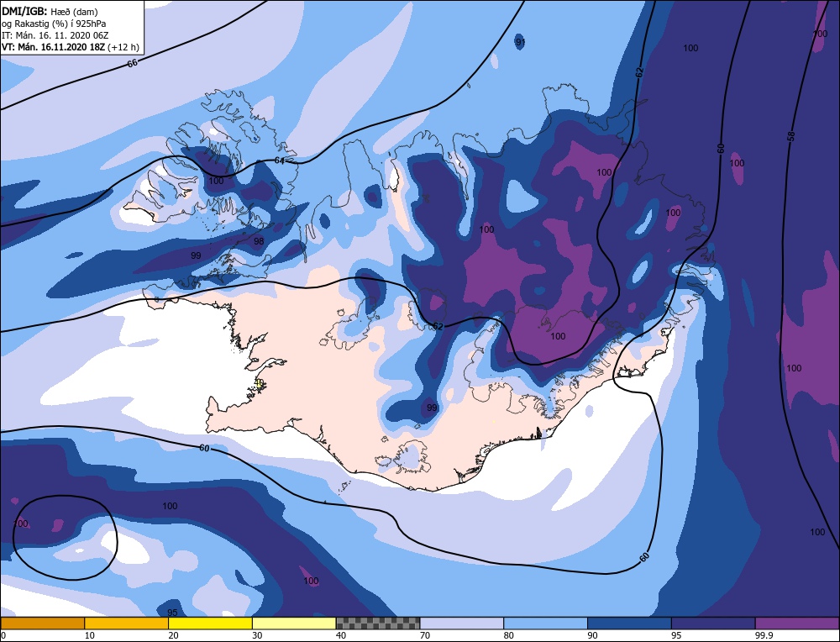Click the 'DMI/IGB: Hæð (dam)' title line
840x642 pixels.
(x=50, y=11)
